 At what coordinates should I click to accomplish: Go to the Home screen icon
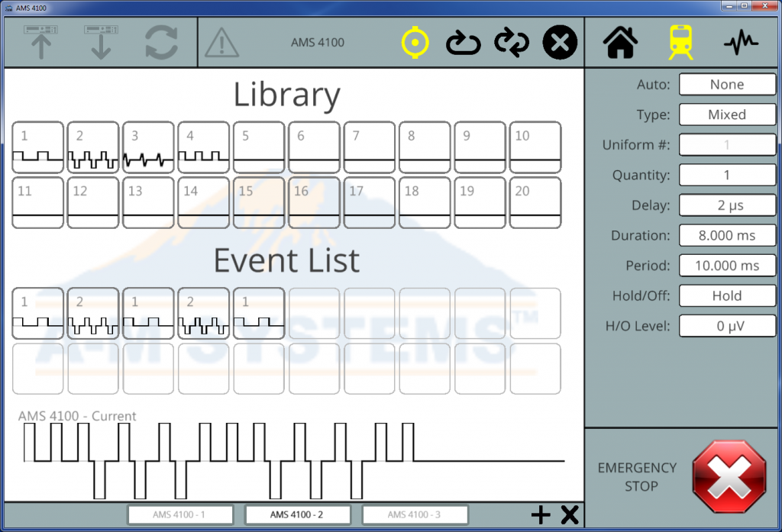[621, 43]
